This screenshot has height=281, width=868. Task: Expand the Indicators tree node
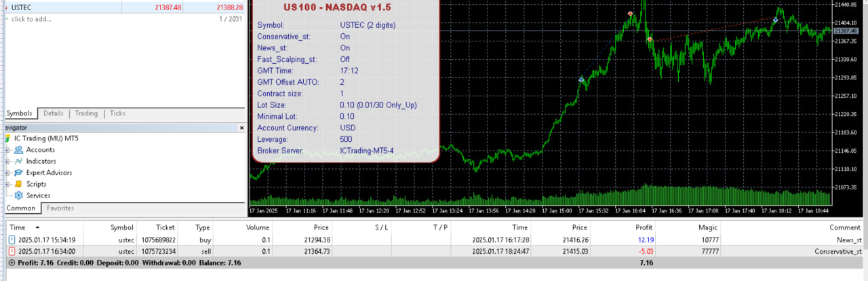click(x=7, y=162)
